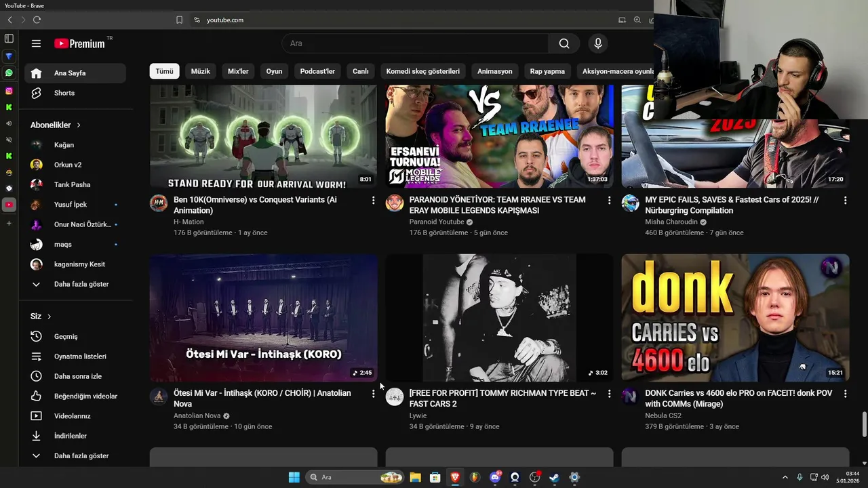Reload the page with refresh icon

(37, 20)
